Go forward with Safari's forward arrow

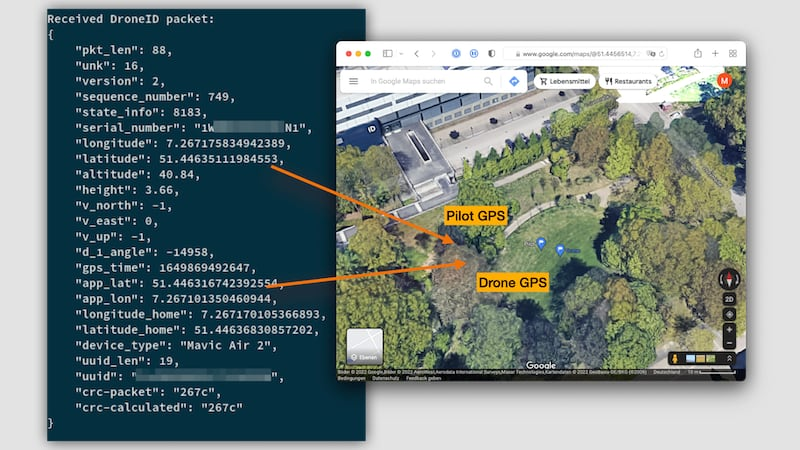[434, 54]
